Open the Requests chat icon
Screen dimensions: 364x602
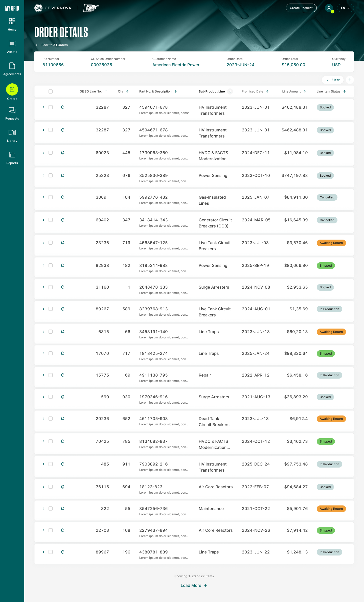(x=12, y=110)
